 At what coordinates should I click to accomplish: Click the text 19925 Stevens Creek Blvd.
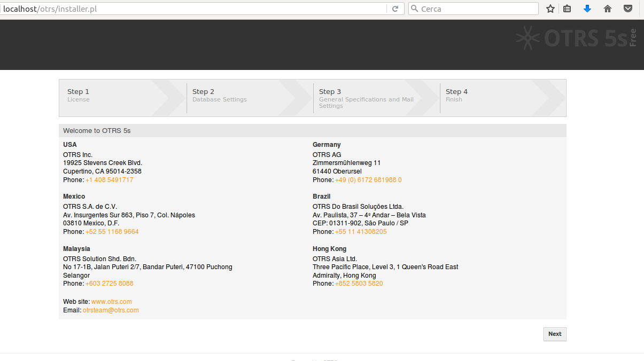click(x=103, y=163)
